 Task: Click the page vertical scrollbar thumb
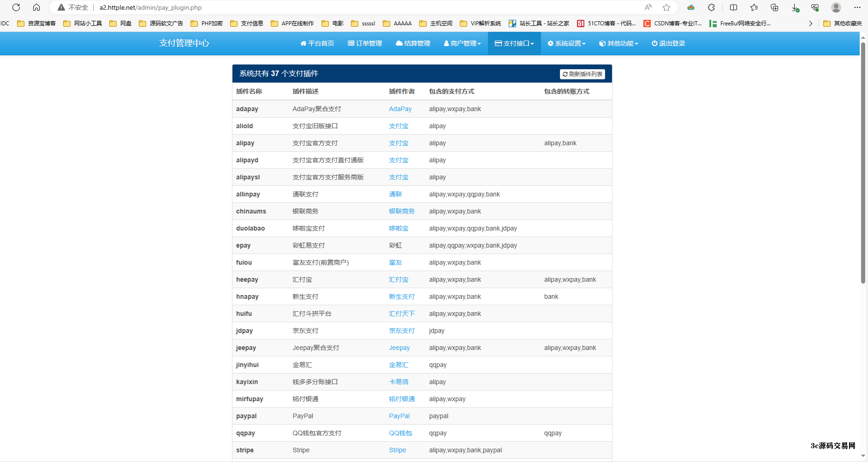(863, 163)
